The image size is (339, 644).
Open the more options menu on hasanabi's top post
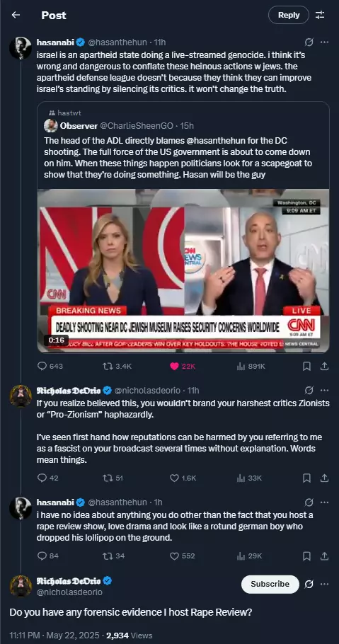(324, 42)
